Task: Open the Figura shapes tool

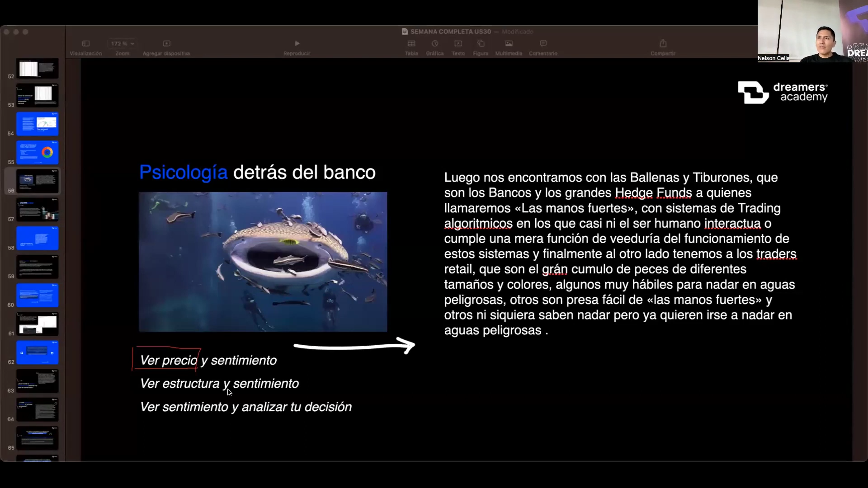Action: tap(481, 44)
